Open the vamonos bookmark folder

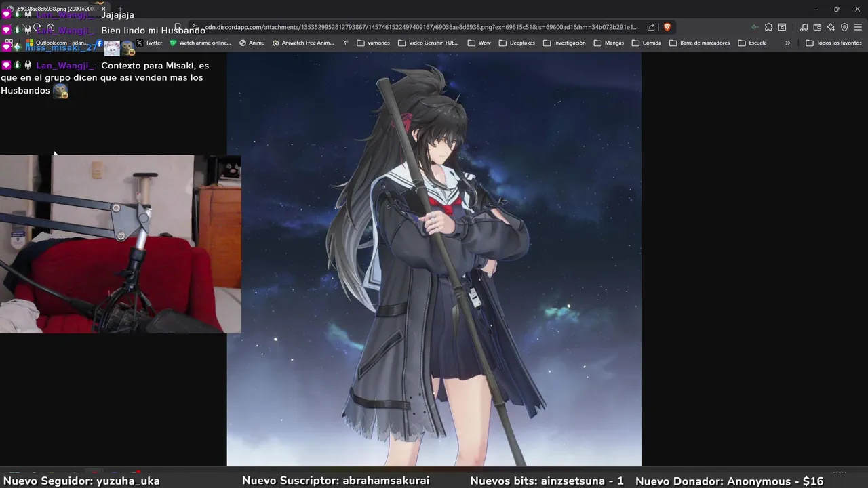click(x=374, y=43)
